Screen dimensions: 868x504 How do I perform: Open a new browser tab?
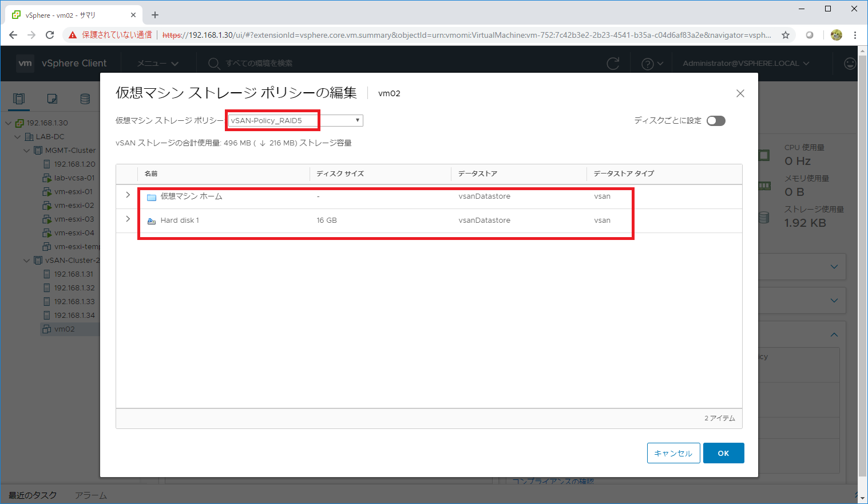[x=155, y=15]
